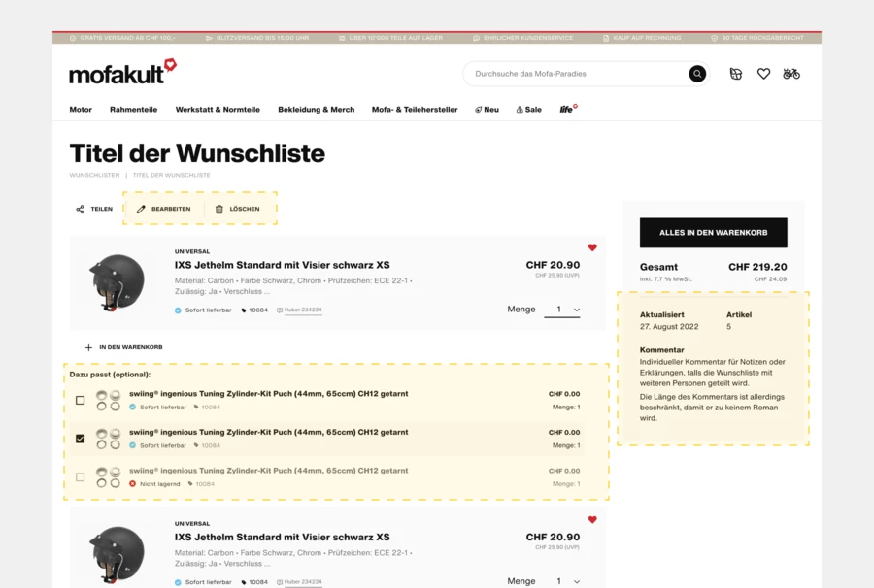Remove first helmet via red heart icon
Image resolution: width=874 pixels, height=588 pixels.
click(x=592, y=247)
